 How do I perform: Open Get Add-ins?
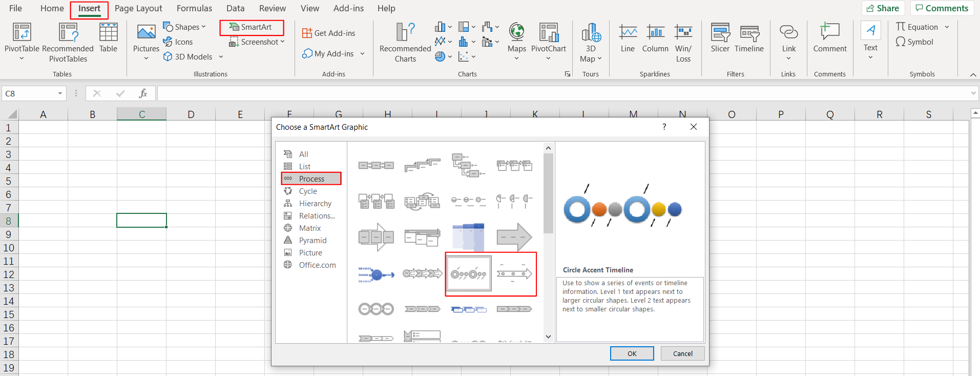328,33
